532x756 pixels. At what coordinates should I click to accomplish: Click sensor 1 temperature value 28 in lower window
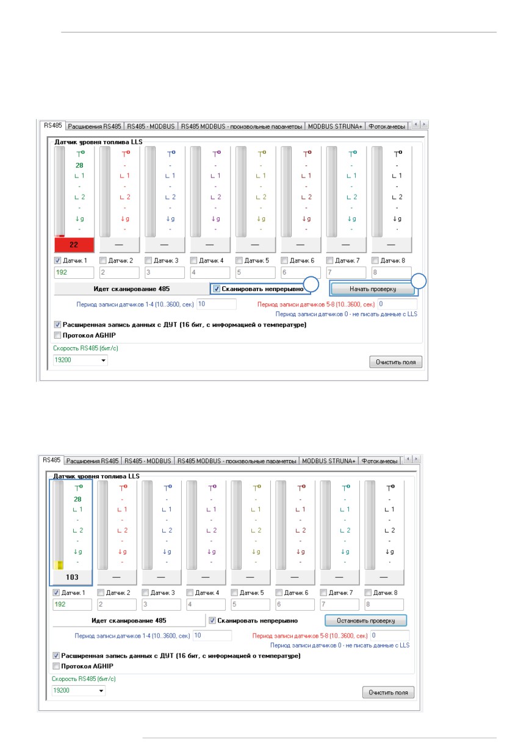tap(77, 499)
